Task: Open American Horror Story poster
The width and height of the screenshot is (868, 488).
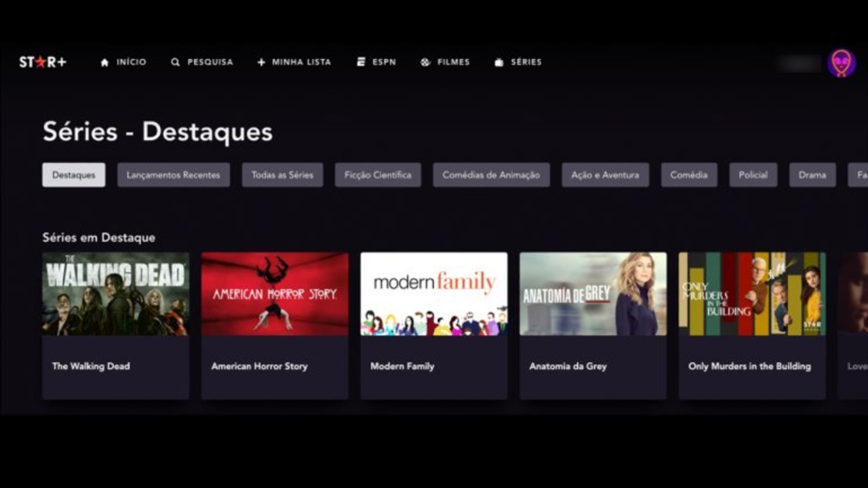Action: [x=275, y=294]
